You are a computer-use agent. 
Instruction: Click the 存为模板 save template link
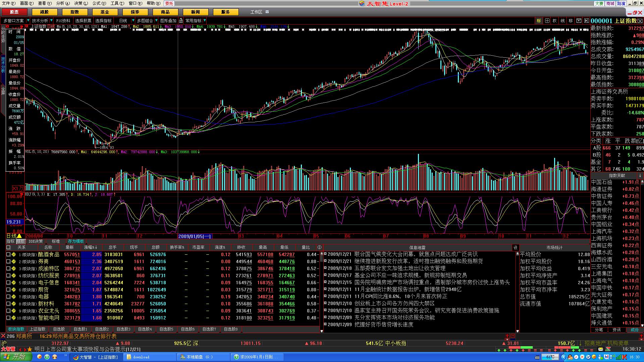coord(76,241)
